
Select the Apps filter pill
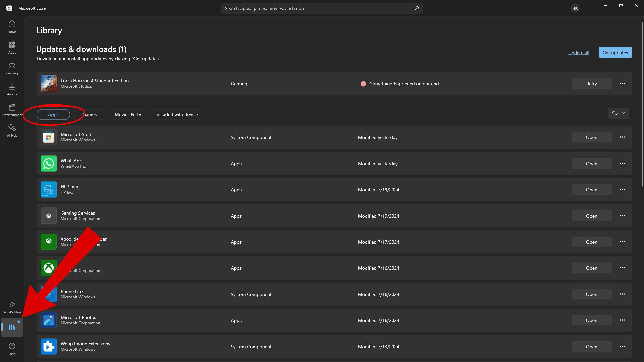pos(53,114)
